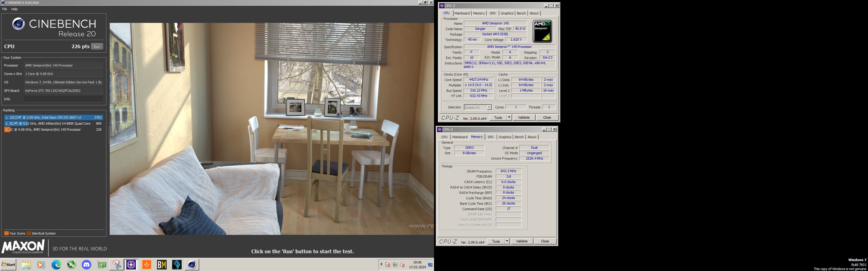Viewport: 868px width, 271px height.
Task: Open the orange diamond app in taskbar
Action: click(146, 265)
